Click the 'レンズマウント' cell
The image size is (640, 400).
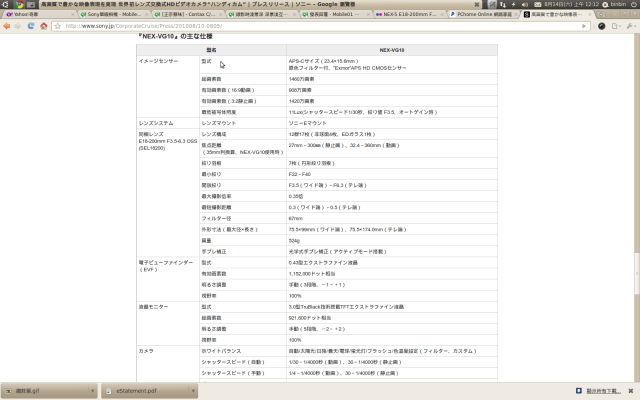[x=219, y=123]
